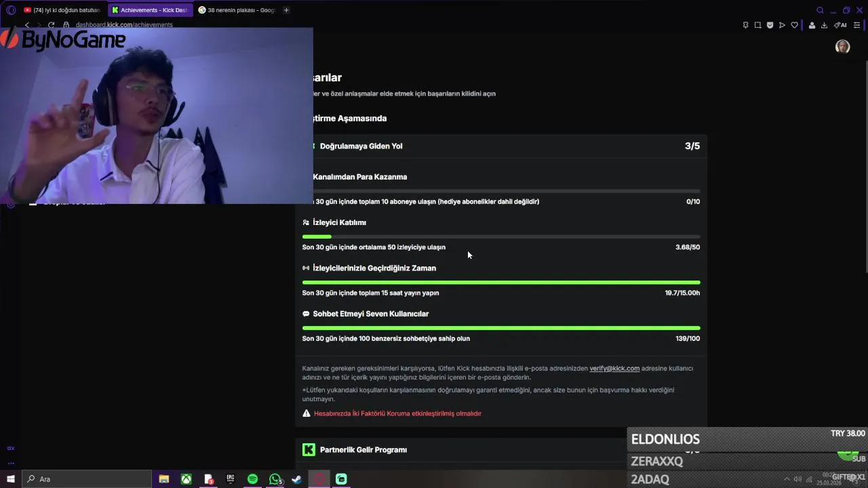Viewport: 868px width, 488px height.
Task: Click the İzleyicilerinizle Geçirdiğiniz Zaman progress bar
Action: coord(501,282)
